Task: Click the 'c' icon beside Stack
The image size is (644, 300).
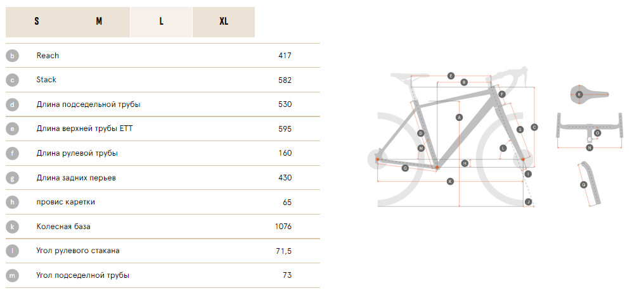Action: point(12,80)
